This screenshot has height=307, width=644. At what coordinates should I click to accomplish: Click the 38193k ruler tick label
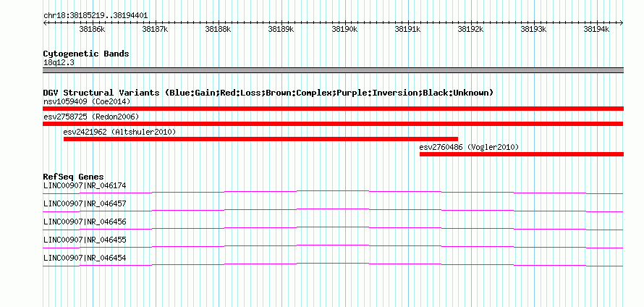[533, 30]
